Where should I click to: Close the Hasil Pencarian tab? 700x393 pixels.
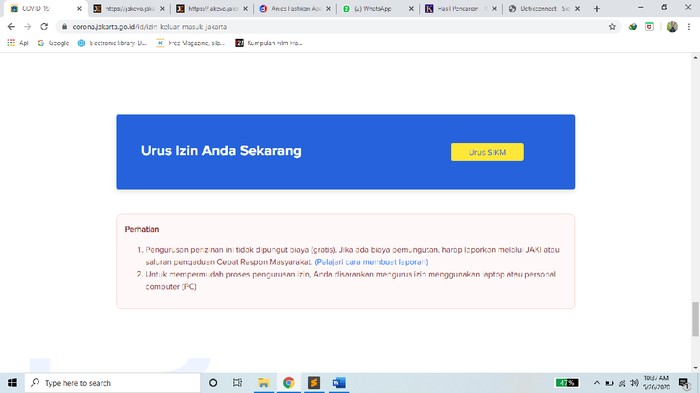click(x=494, y=8)
